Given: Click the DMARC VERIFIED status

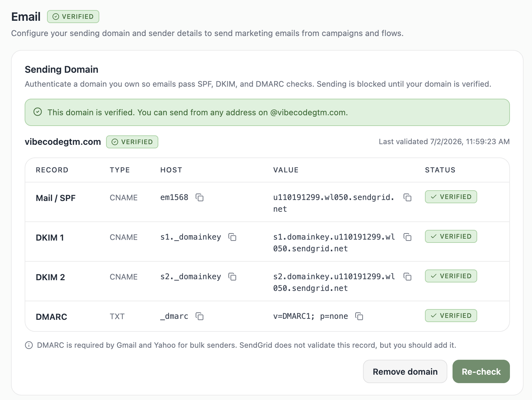Looking at the screenshot, I should [x=451, y=316].
